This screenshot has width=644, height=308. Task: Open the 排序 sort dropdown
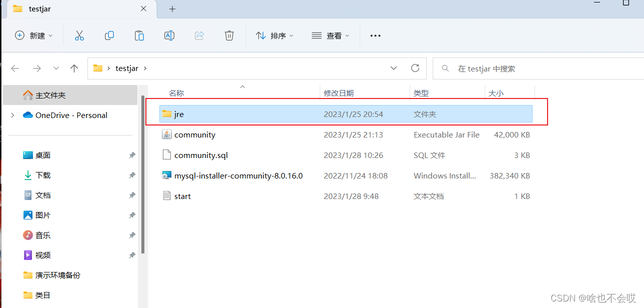pyautogui.click(x=274, y=35)
